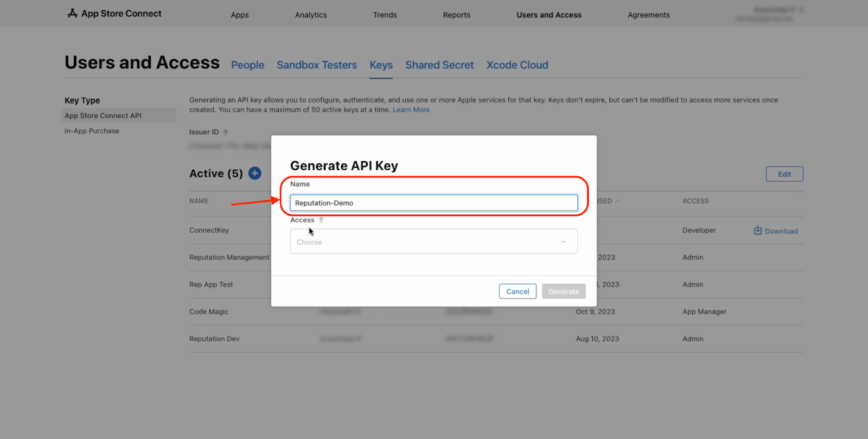Viewport: 868px width, 439px height.
Task: Open the Xcode Cloud tab
Action: coord(517,65)
